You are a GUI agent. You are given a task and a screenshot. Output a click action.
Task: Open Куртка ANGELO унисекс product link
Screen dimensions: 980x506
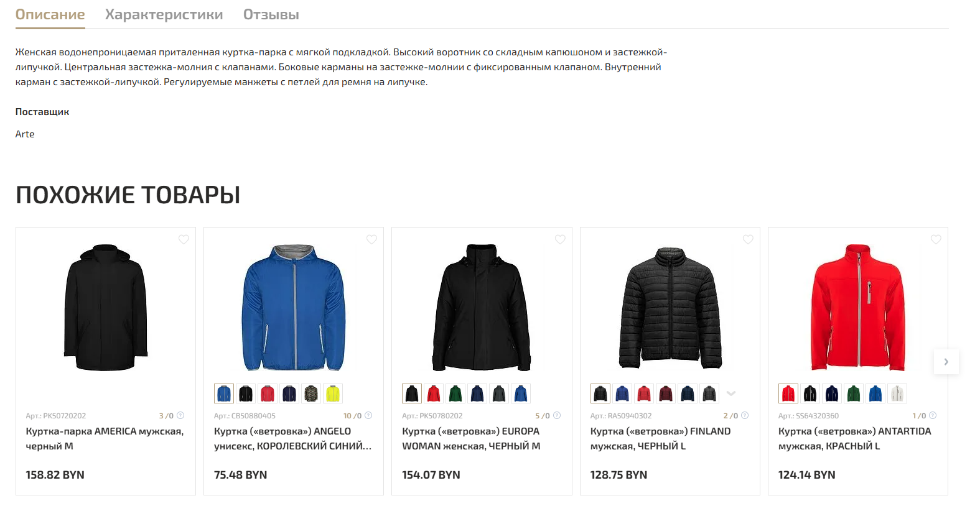click(292, 438)
